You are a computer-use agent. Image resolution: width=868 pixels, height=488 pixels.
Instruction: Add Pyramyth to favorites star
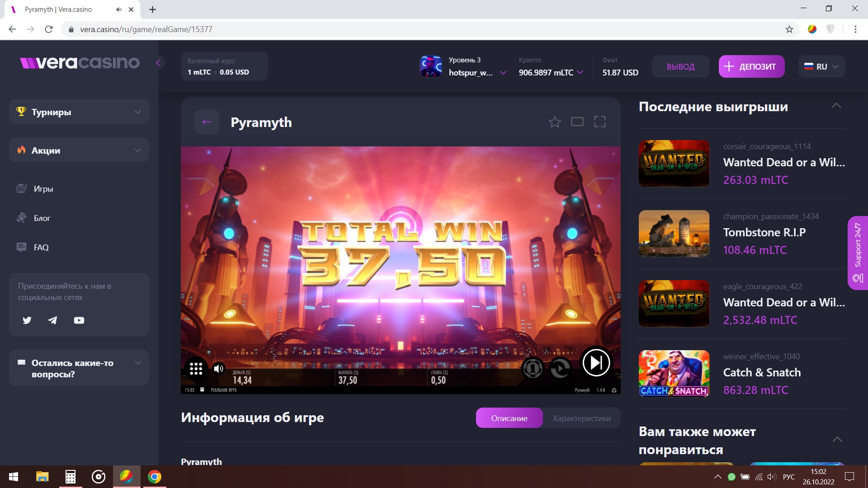point(555,122)
